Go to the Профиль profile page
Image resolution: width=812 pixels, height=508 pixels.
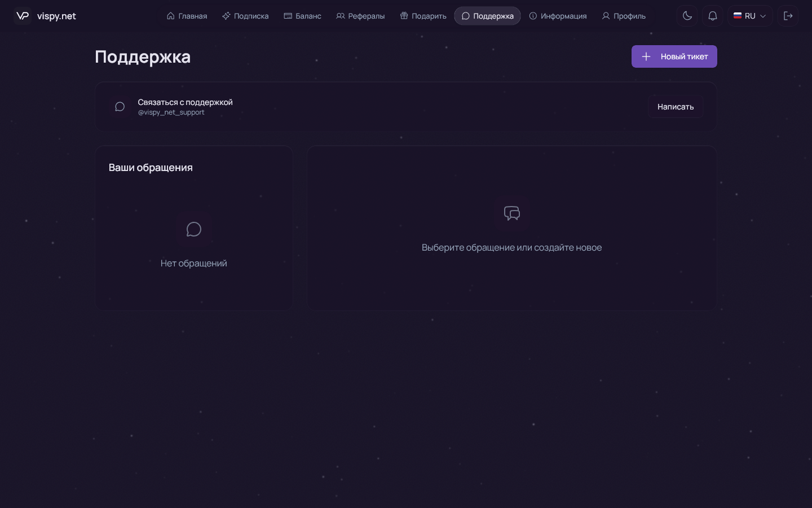pos(624,16)
